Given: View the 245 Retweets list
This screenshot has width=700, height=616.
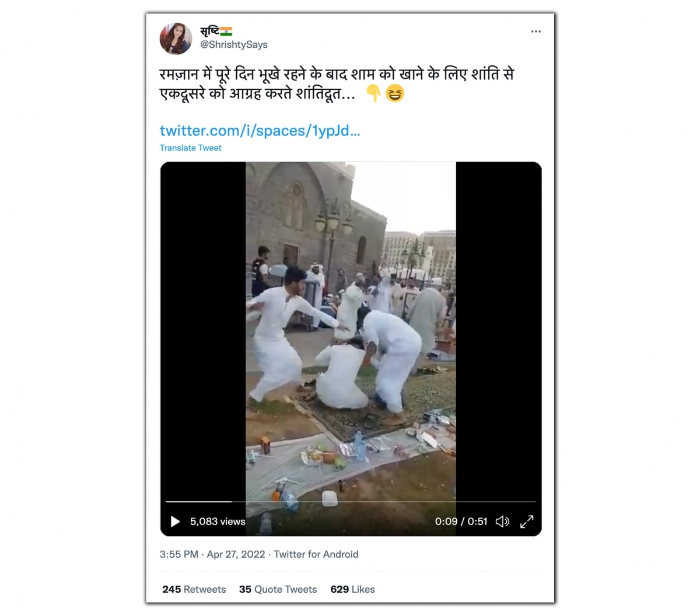Looking at the screenshot, I should 194,589.
